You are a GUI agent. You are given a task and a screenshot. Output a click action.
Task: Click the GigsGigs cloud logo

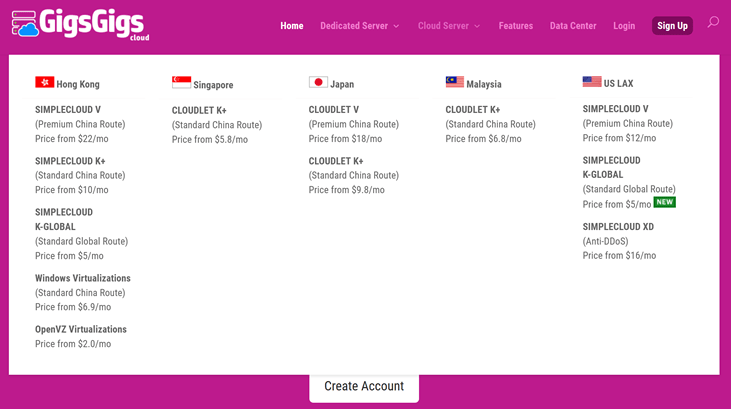(x=80, y=24)
